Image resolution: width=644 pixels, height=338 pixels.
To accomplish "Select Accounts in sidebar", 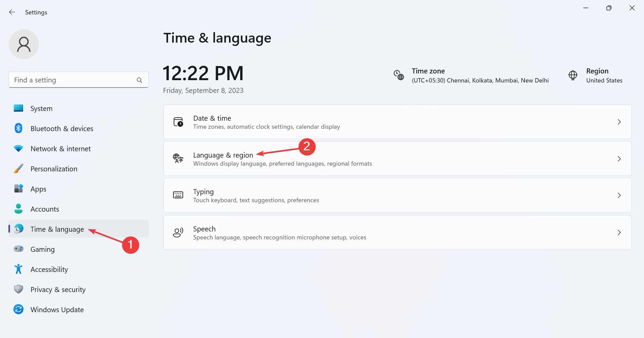I will (x=78, y=209).
